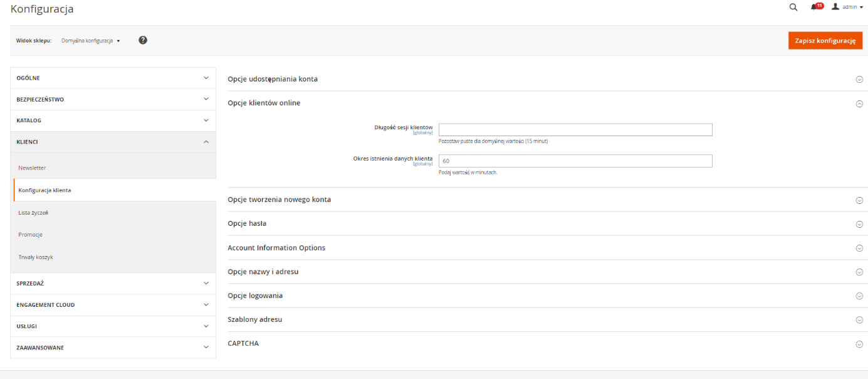Click the Konfiguracja page title

[42, 9]
